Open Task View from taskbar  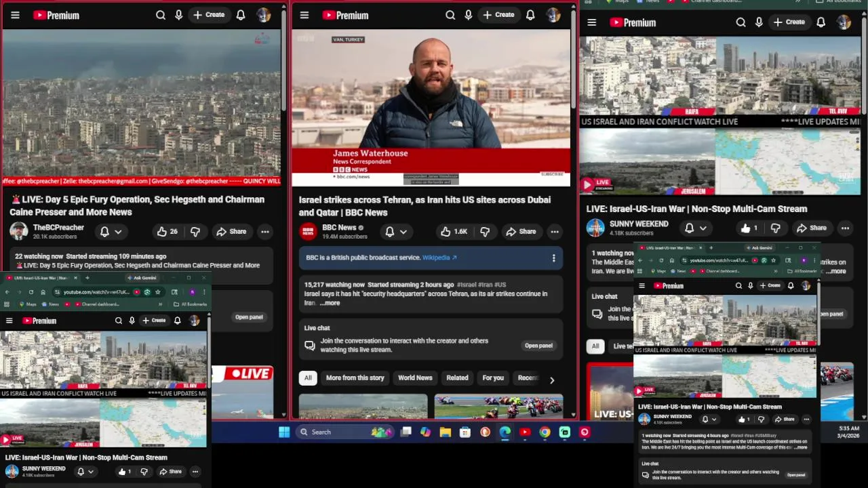406,432
